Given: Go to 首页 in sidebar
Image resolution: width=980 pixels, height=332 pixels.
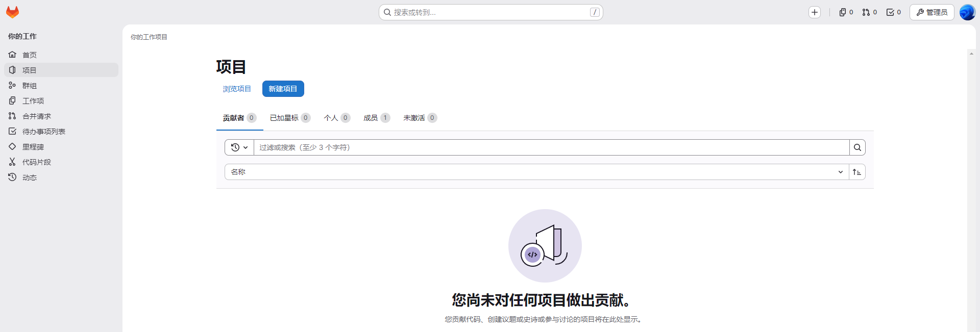Looking at the screenshot, I should click(61, 55).
